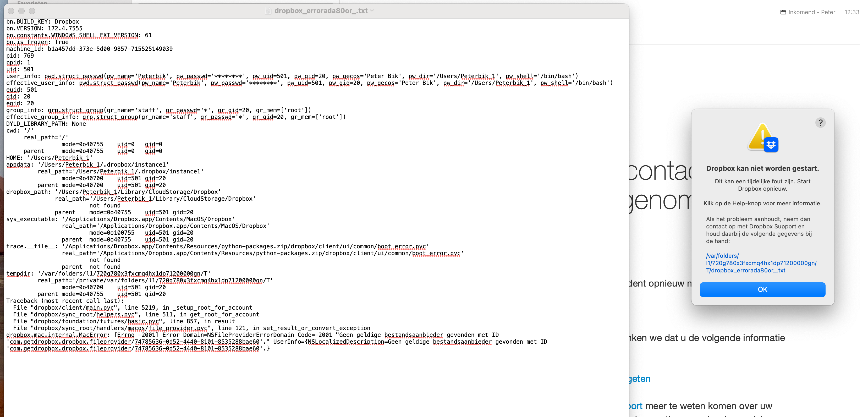Image resolution: width=868 pixels, height=417 pixels.
Task: Click the 'Dit kan een tijdelijke fout zijn' text
Action: pos(762,185)
